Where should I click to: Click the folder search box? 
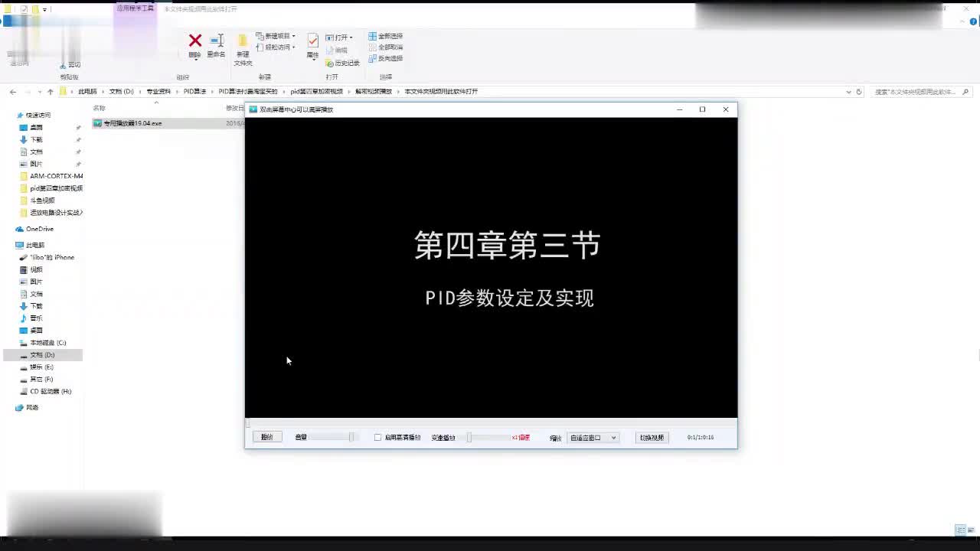[922, 92]
